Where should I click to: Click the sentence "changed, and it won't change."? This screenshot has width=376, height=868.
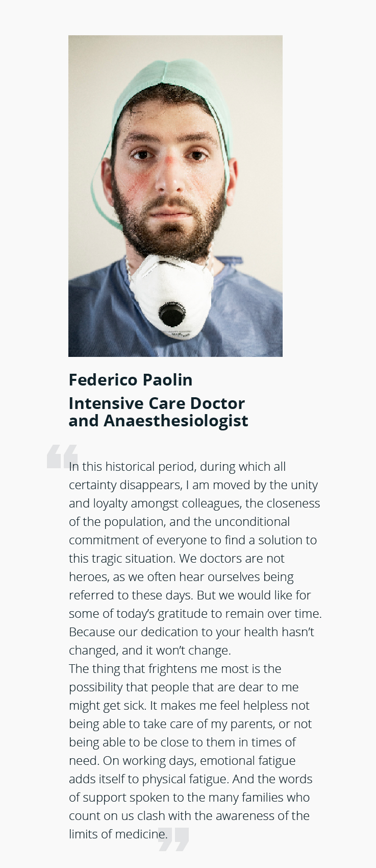click(x=150, y=650)
